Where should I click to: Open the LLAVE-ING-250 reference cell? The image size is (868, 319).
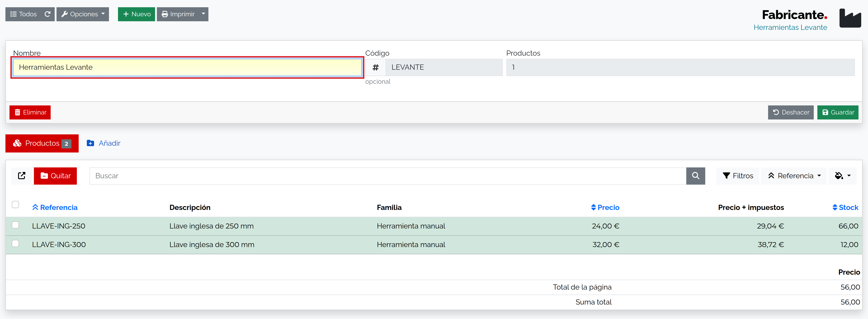point(59,226)
